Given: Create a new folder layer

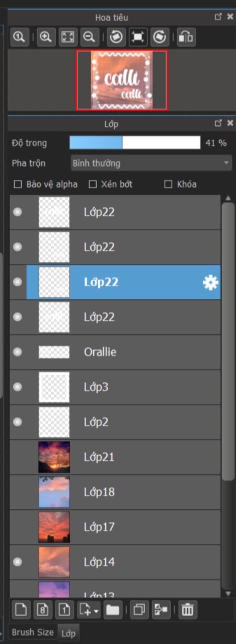Looking at the screenshot, I should point(113,609).
